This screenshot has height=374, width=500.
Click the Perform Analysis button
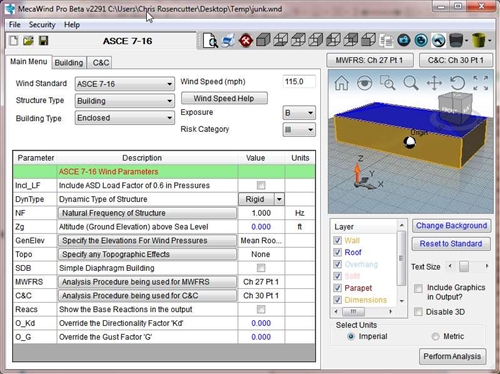(452, 356)
